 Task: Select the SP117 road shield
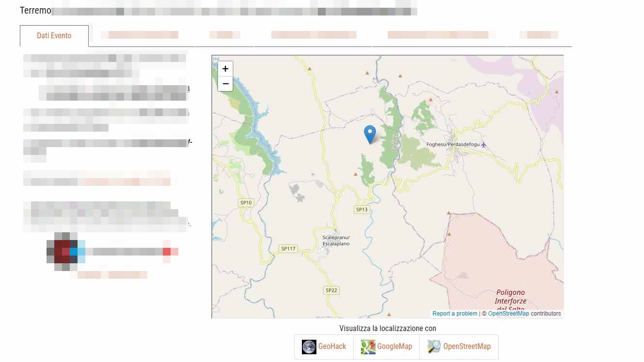288,249
